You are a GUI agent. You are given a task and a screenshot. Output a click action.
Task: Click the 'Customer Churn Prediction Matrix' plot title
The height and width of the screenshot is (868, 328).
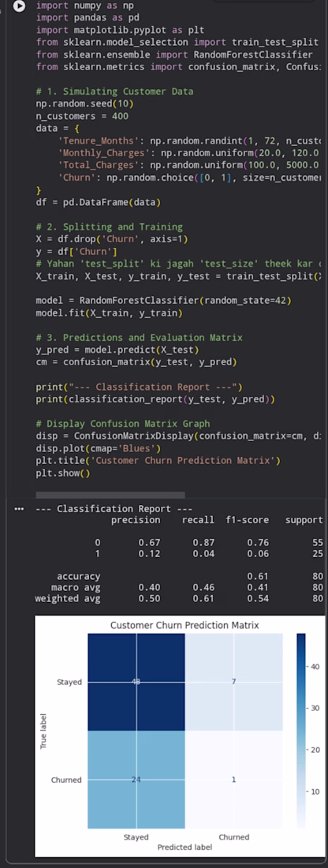pos(184,625)
